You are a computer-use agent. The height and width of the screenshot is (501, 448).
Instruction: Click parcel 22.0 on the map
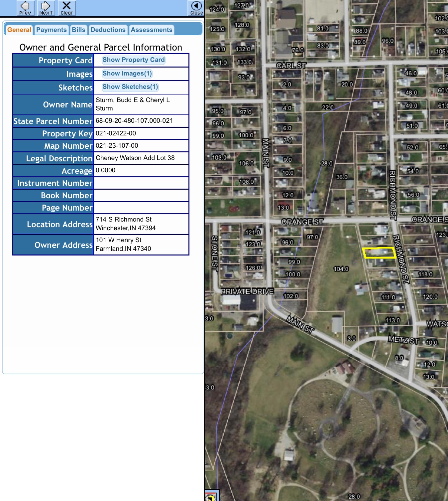pyautogui.click(x=328, y=107)
